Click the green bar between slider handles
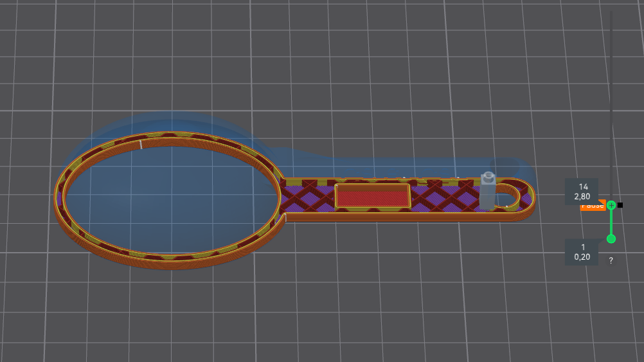644x362 pixels. click(x=611, y=222)
